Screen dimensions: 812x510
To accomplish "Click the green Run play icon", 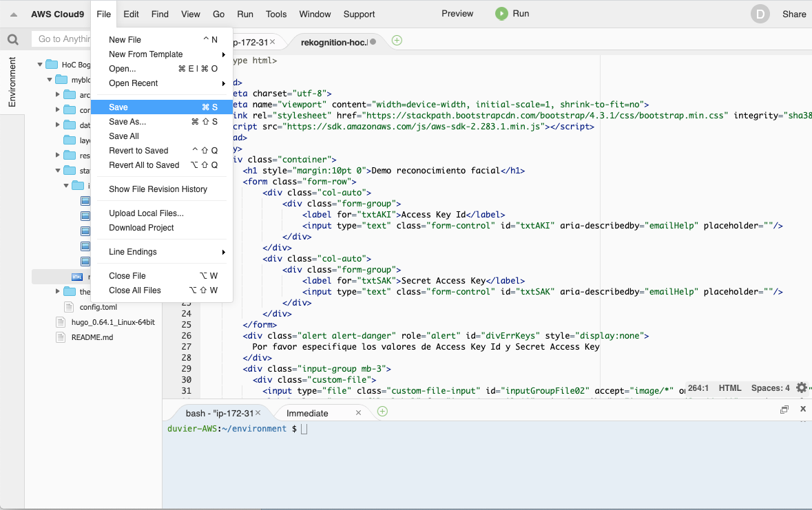I will pyautogui.click(x=501, y=14).
